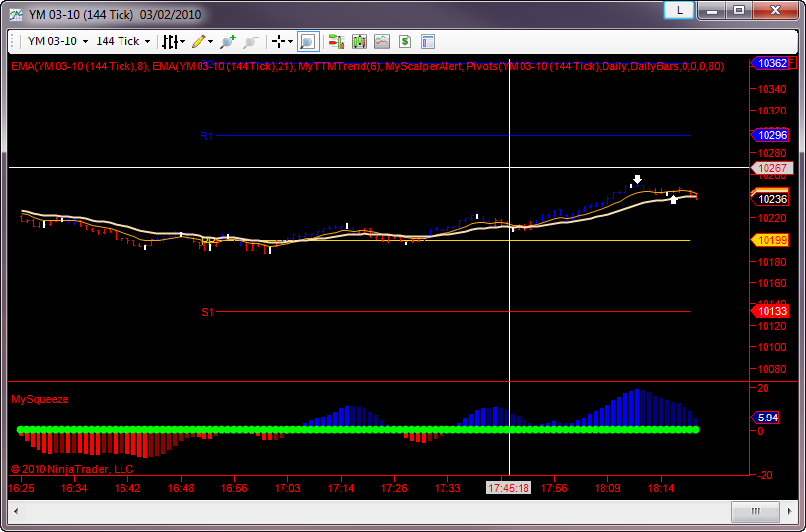Click the horizontal scrollbar left arrow
This screenshot has height=532, width=806.
click(x=16, y=511)
